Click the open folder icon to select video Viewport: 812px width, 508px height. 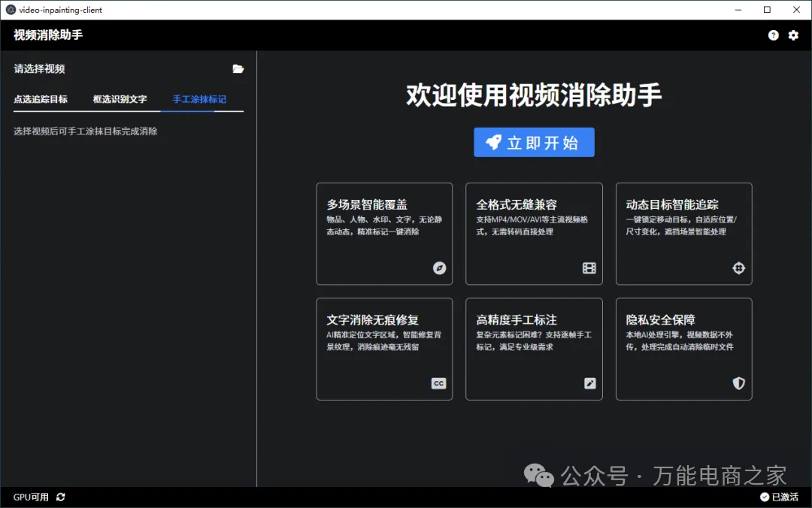pos(238,69)
